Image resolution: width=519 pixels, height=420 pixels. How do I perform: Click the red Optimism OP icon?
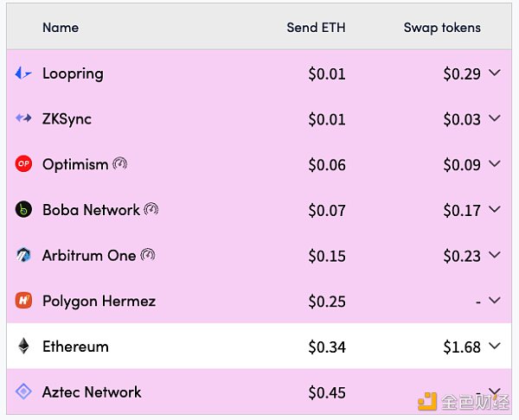tap(23, 164)
